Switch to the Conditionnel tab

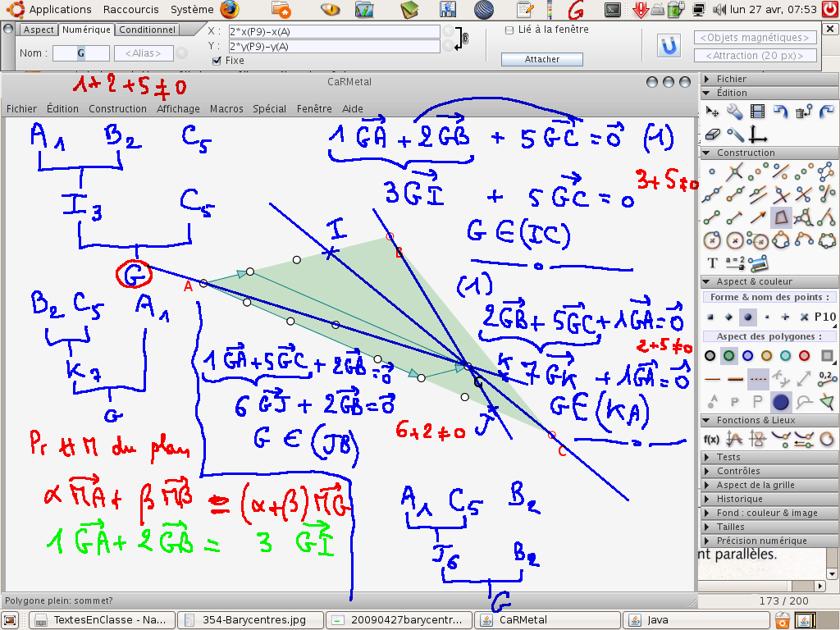[x=147, y=30]
